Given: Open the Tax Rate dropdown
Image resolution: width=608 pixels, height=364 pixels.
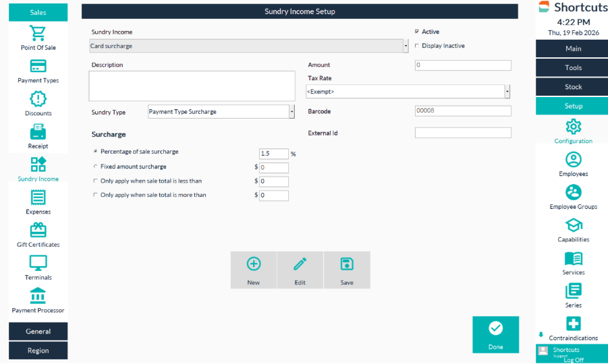Looking at the screenshot, I should click(x=507, y=92).
